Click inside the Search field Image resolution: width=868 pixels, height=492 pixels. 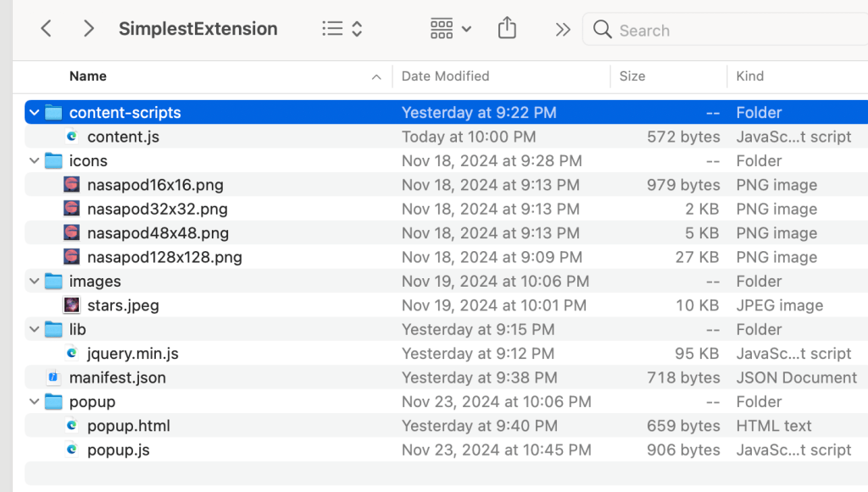click(x=729, y=31)
